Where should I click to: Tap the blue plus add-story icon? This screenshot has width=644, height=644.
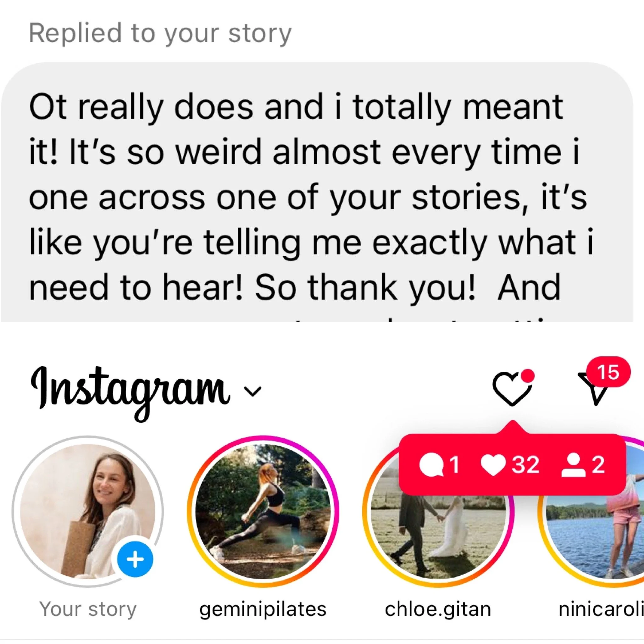pos(135,559)
